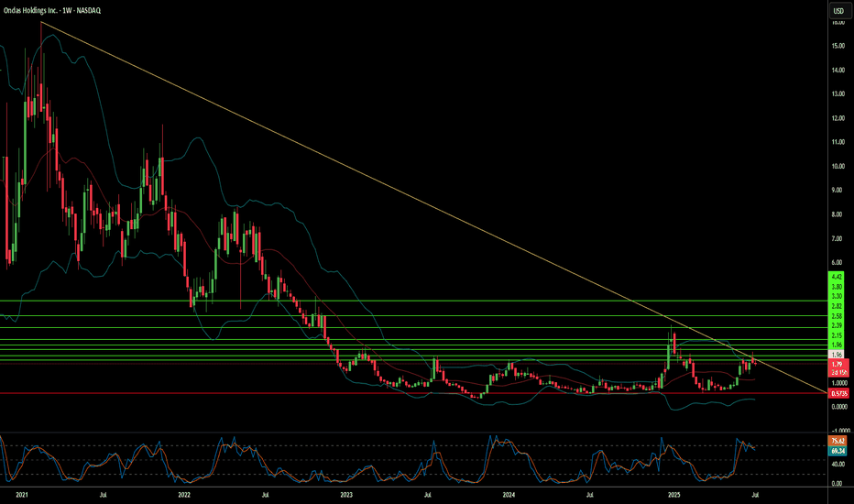This screenshot has height=504, width=854.
Task: Click the 11.00 price scale label
Action: [838, 142]
